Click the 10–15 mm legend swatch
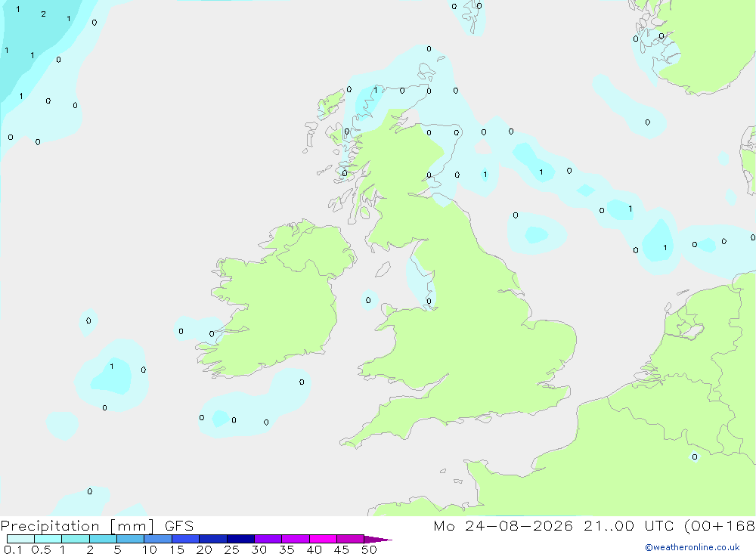Screen dimensions: 756x554 click(158, 539)
